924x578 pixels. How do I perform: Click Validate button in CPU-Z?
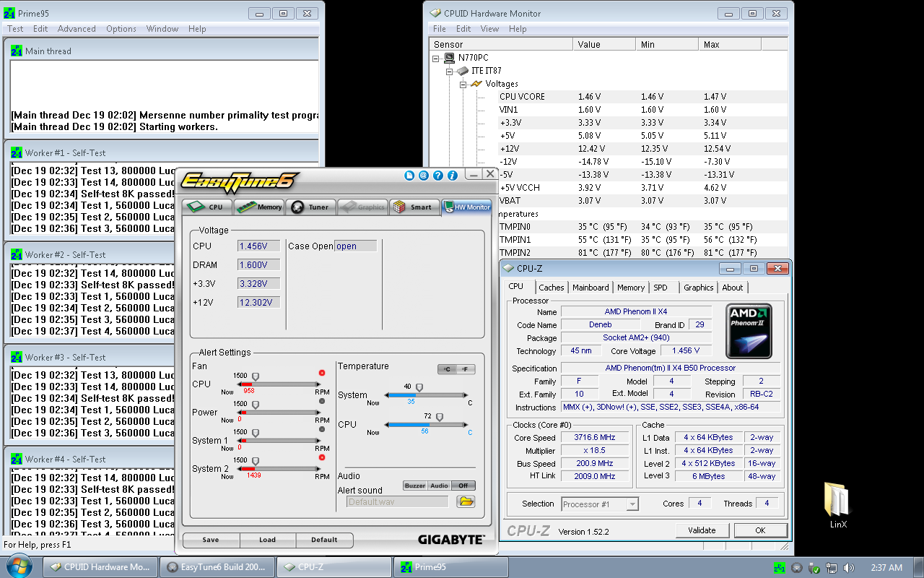pos(702,530)
